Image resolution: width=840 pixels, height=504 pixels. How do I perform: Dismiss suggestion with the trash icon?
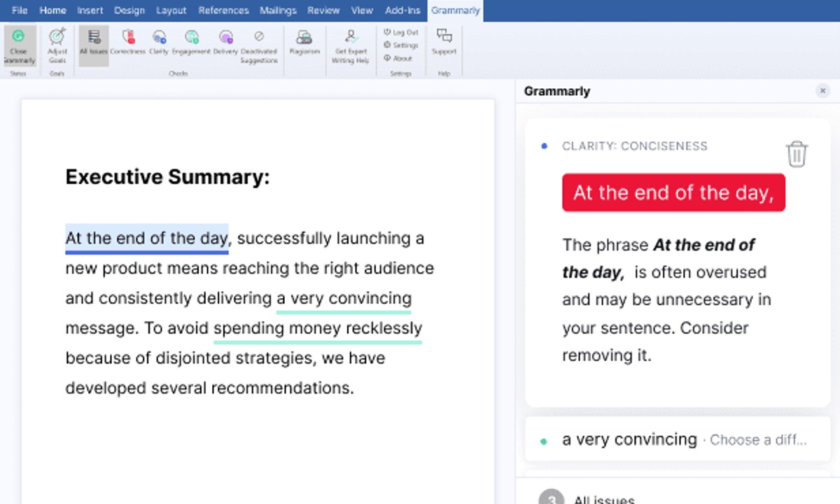pos(796,153)
